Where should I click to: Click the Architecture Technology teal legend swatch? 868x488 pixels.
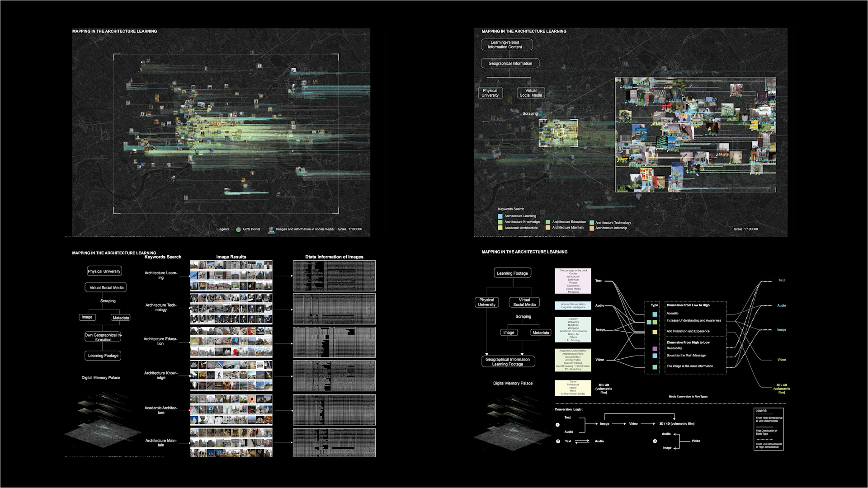coord(592,223)
